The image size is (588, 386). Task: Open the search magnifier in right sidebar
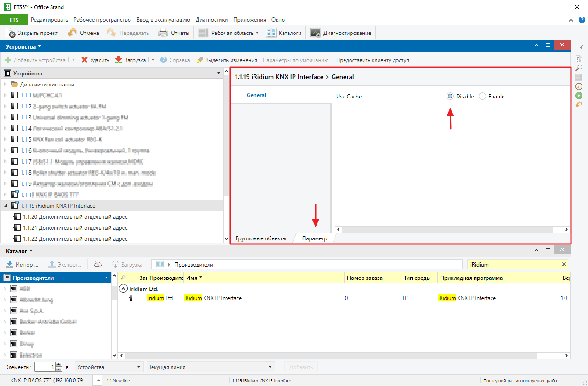579,68
